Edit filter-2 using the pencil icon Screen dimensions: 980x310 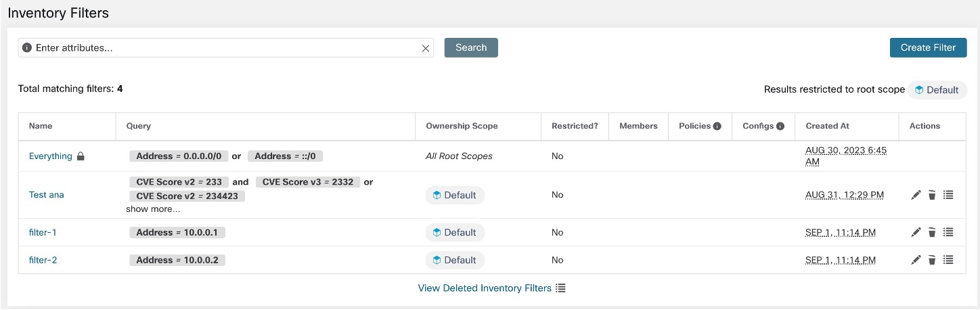pyautogui.click(x=916, y=260)
